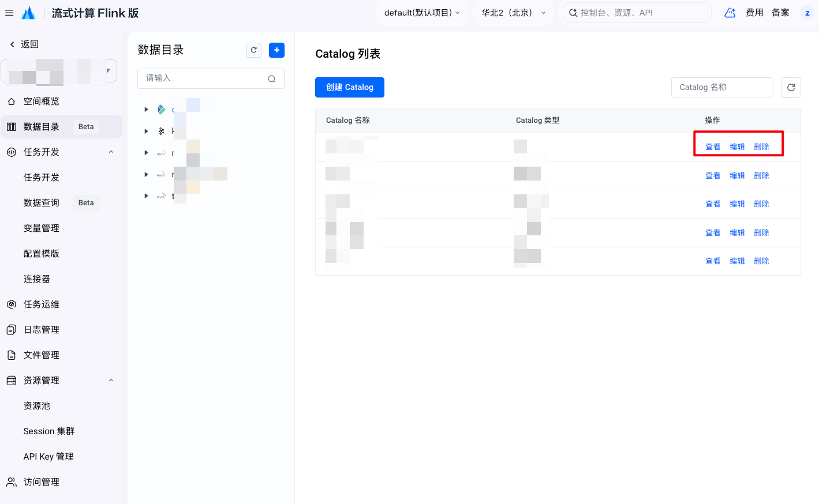Image resolution: width=819 pixels, height=504 pixels.
Task: Expand the last catalog tree node
Action: (146, 196)
